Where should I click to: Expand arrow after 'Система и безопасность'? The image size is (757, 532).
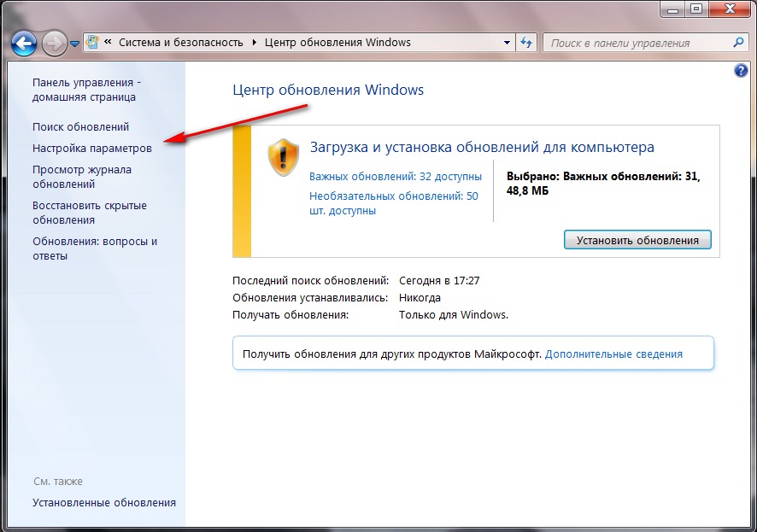click(255, 43)
